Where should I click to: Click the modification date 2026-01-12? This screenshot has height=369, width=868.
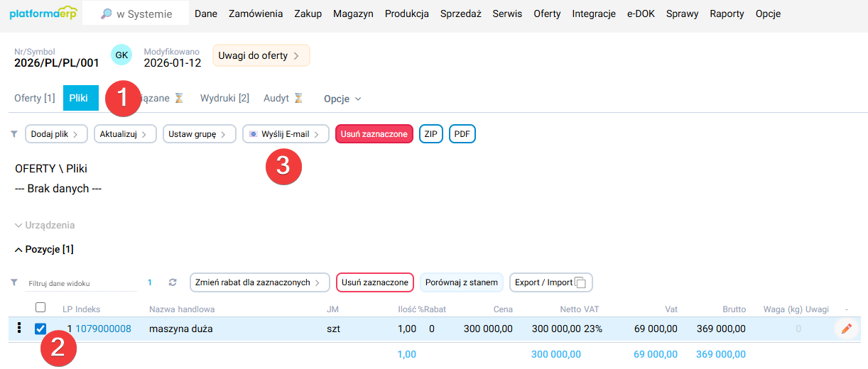pos(173,62)
